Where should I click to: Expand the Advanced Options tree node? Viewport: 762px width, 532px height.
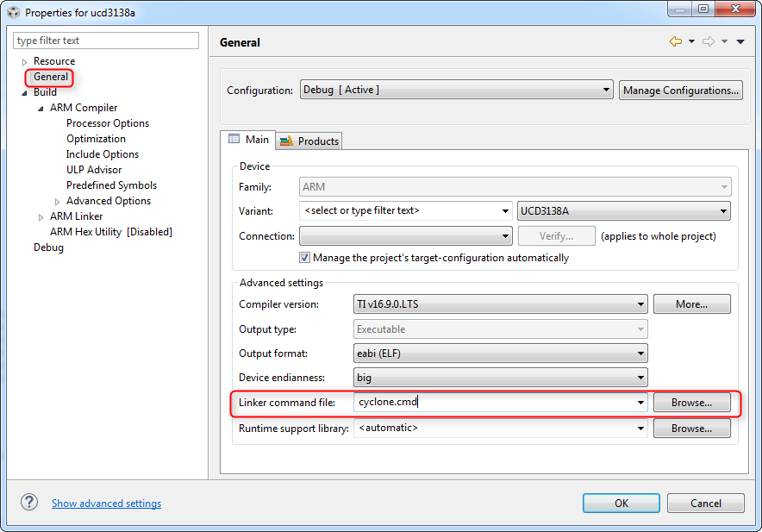coord(58,202)
